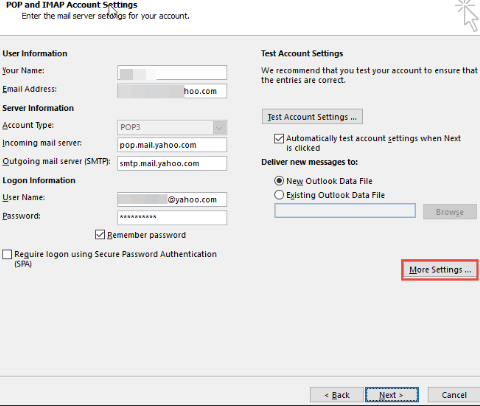Viewport: 480px width, 406px height.
Task: Click the Outgoing mail server (SMTP) label
Action: pyautogui.click(x=56, y=161)
